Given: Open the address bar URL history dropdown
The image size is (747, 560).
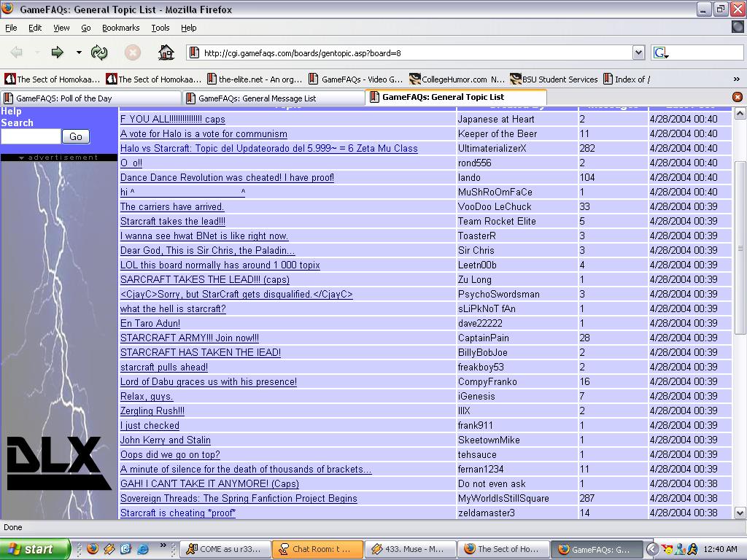Looking at the screenshot, I should pyautogui.click(x=638, y=52).
